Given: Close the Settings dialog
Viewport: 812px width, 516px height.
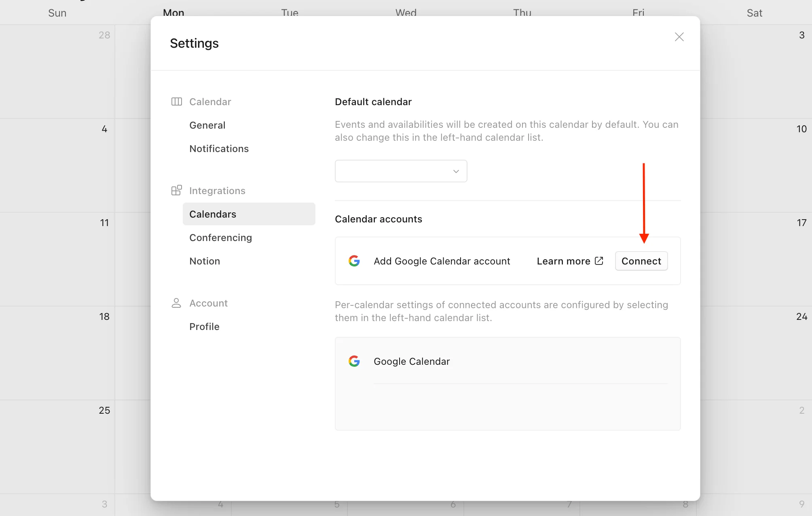Looking at the screenshot, I should pyautogui.click(x=679, y=37).
